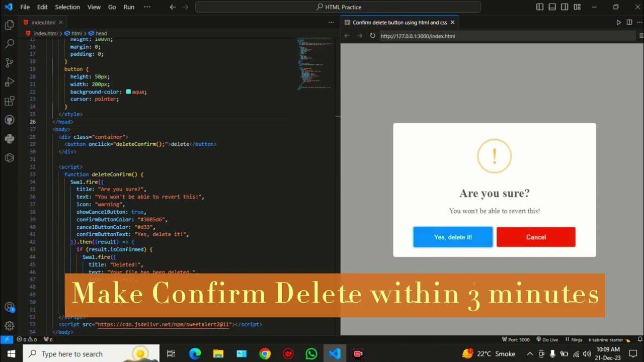
Task: Open the Explorer view in activity bar
Action: (9, 25)
